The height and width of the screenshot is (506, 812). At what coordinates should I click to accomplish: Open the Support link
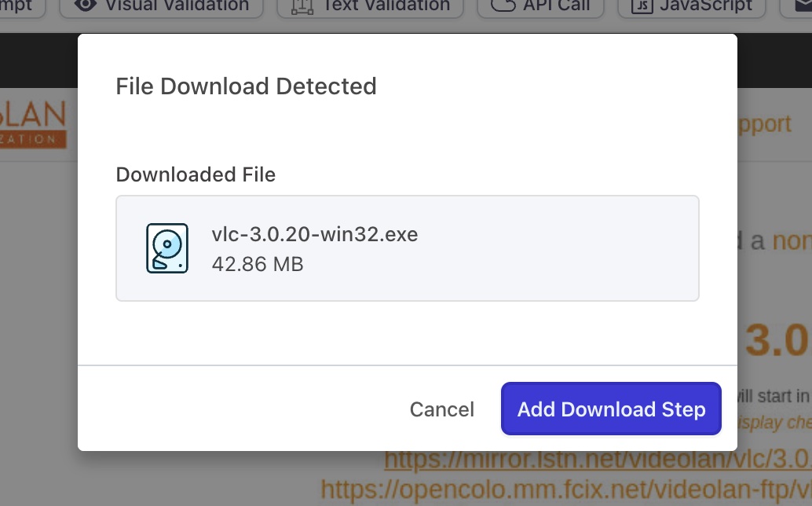[766, 123]
